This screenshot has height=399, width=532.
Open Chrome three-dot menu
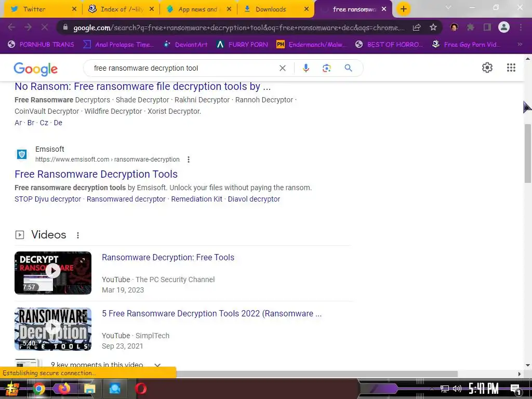point(521,27)
